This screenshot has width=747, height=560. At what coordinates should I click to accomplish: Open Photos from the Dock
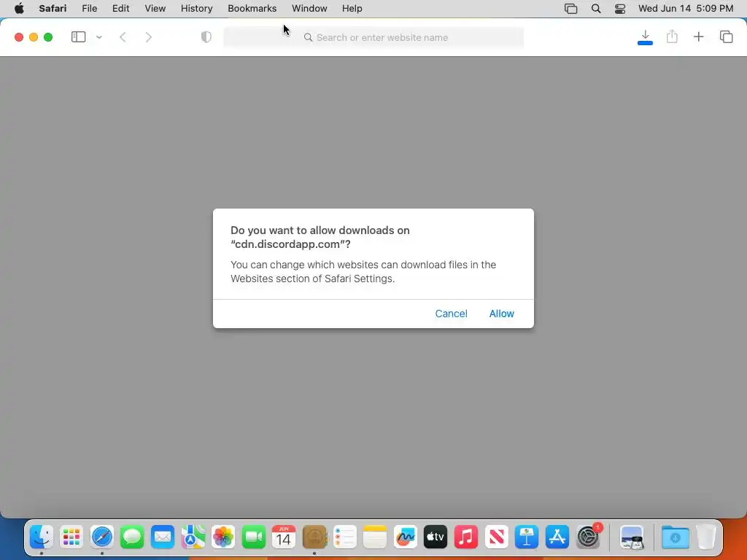click(223, 537)
